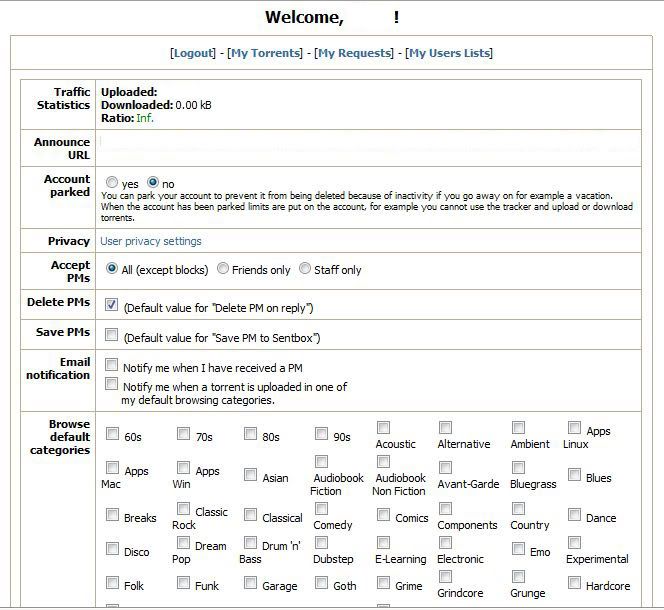The width and height of the screenshot is (664, 610).
Task: Check the 60s category checkbox
Action: (113, 434)
